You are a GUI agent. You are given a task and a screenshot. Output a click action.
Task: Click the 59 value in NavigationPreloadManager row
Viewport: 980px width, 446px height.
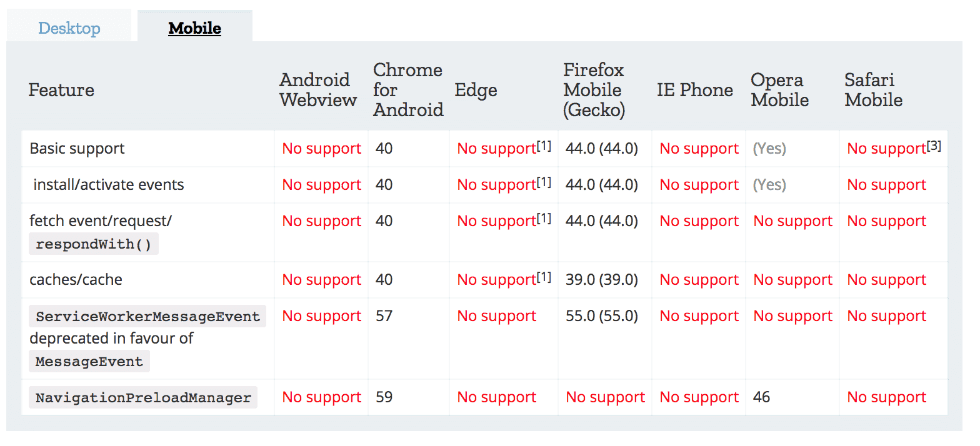(x=384, y=397)
